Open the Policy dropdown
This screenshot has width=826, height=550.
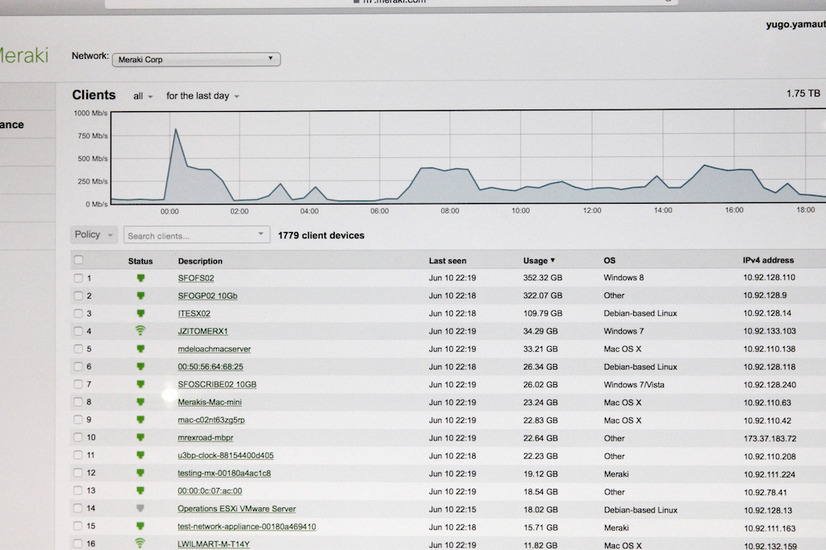coord(94,235)
